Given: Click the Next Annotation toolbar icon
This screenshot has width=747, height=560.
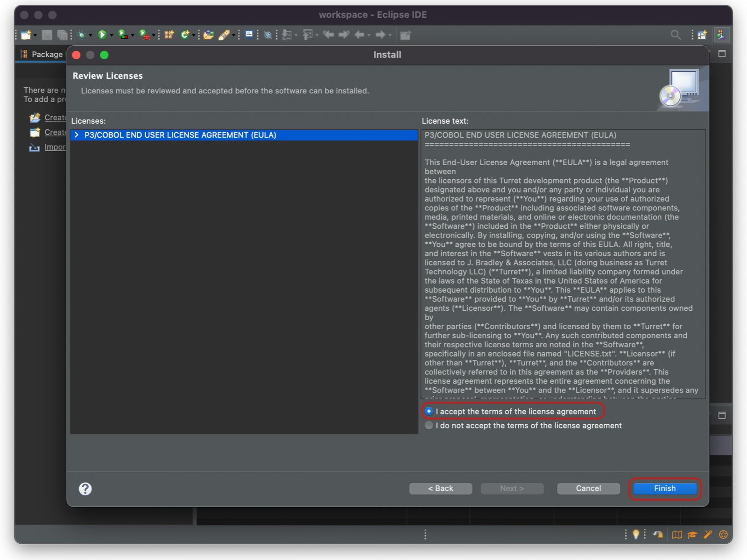Looking at the screenshot, I should tap(287, 35).
